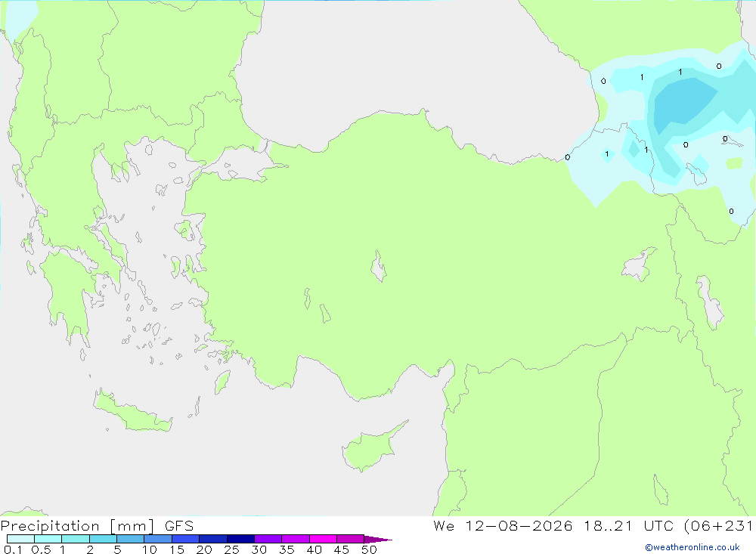Pick the 10–15 mm medium blue legend swatch
The image size is (756, 554).
pyautogui.click(x=158, y=539)
